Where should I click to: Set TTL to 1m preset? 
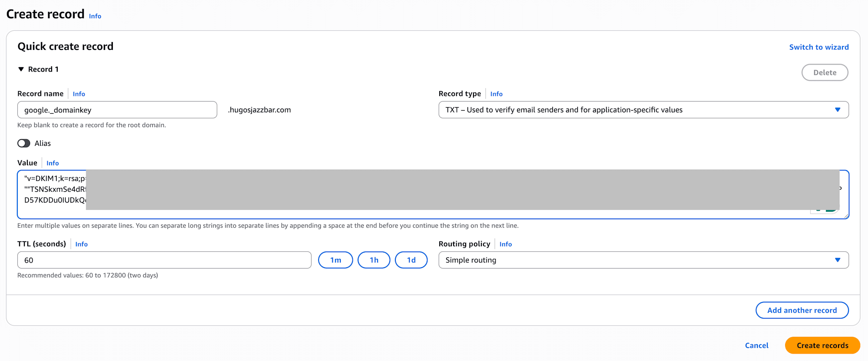tap(335, 260)
